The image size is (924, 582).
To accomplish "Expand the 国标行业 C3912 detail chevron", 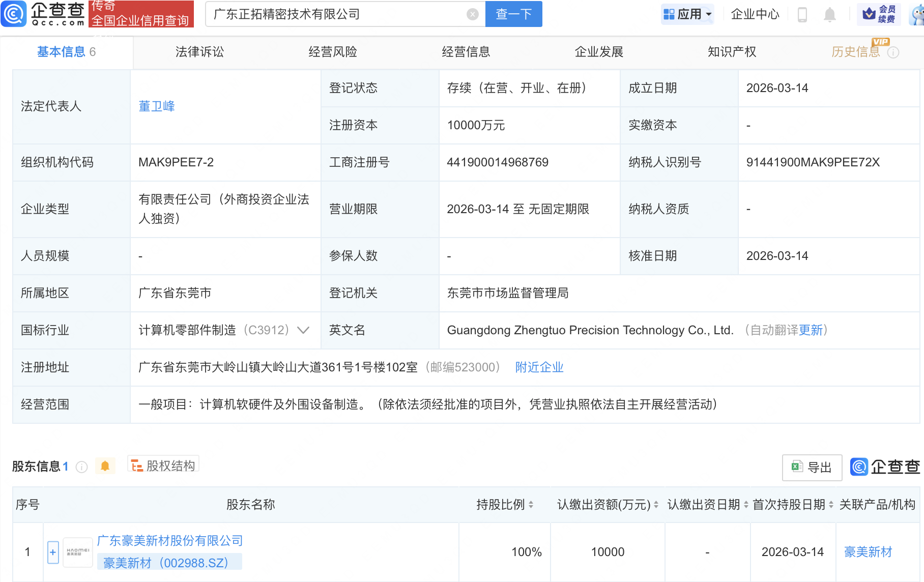I will point(303,330).
